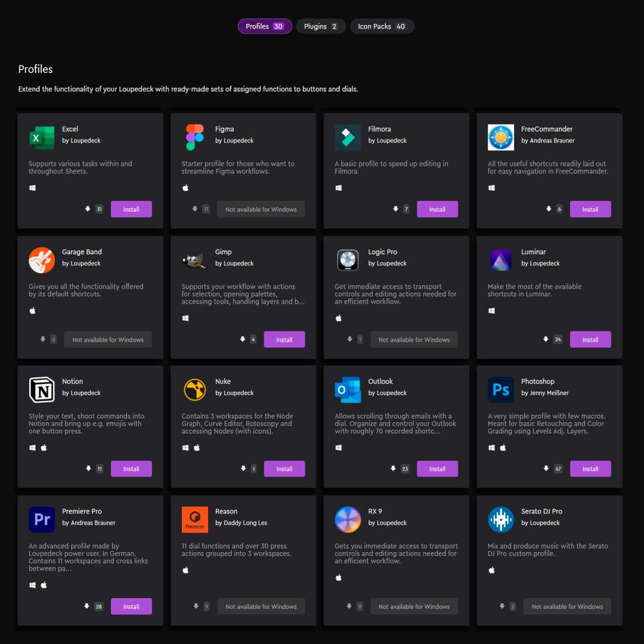Screen dimensions: 644x644
Task: Select the FreeCommander compass icon
Action: pyautogui.click(x=501, y=137)
